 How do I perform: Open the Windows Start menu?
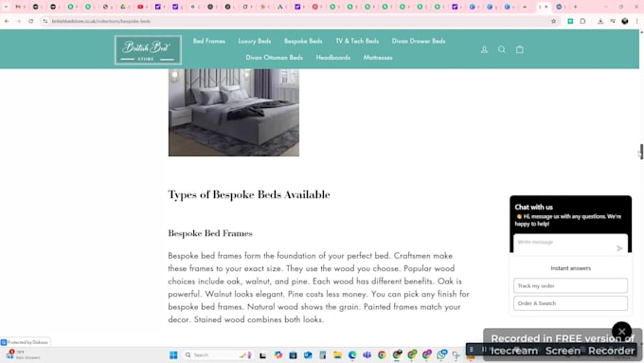(x=173, y=354)
